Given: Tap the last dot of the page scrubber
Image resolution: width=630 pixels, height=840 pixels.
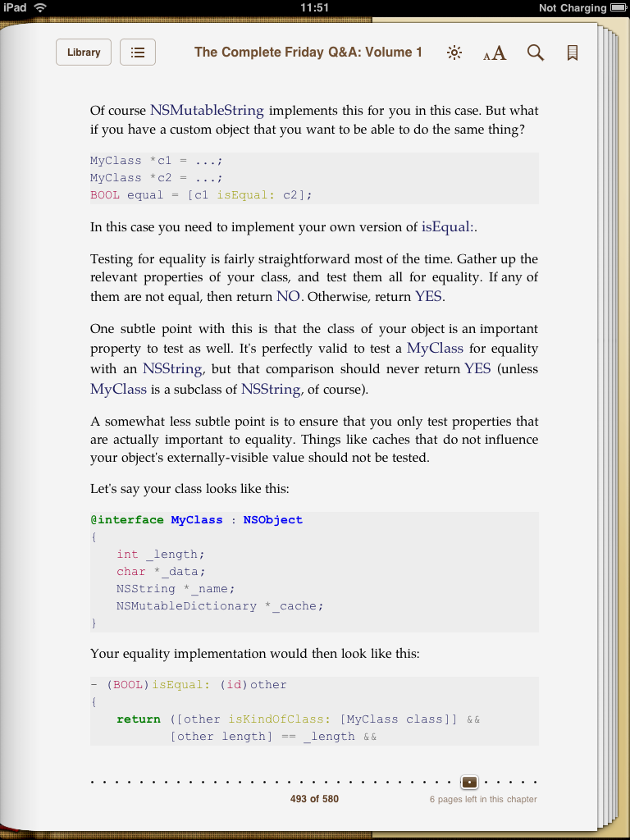Looking at the screenshot, I should (x=536, y=783).
